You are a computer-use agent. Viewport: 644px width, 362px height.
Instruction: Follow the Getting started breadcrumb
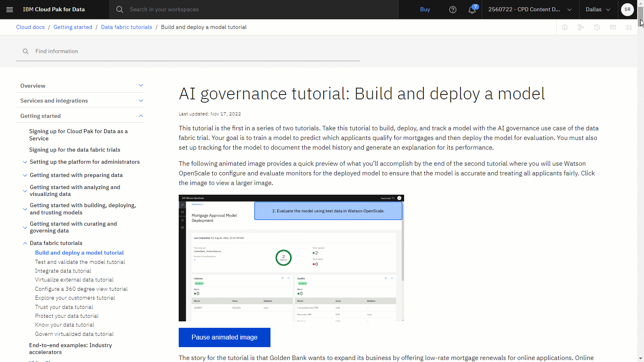[73, 27]
